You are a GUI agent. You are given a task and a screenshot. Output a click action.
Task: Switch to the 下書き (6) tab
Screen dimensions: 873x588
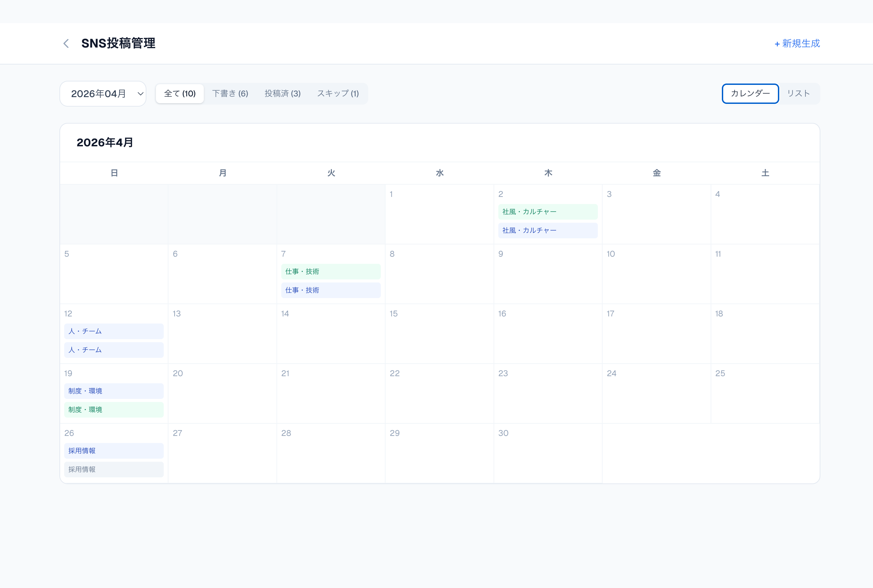tap(230, 93)
